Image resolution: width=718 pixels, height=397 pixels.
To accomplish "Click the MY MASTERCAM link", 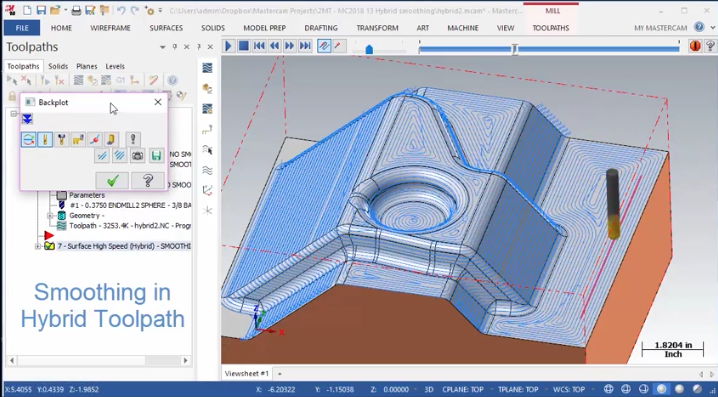I will [x=660, y=28].
